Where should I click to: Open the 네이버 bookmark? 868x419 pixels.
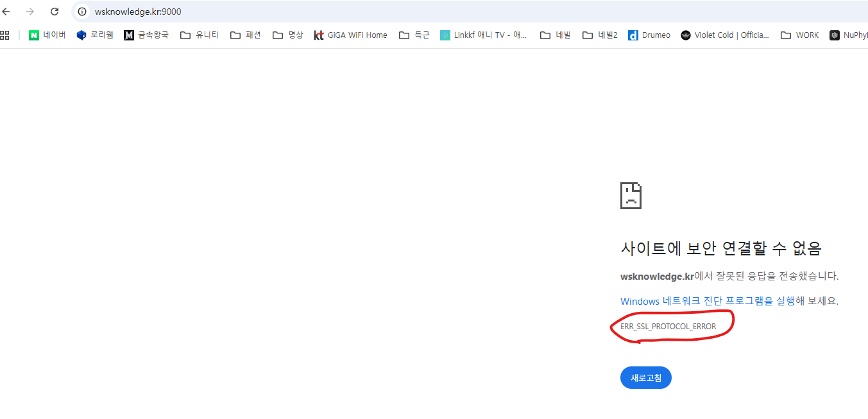click(x=47, y=35)
